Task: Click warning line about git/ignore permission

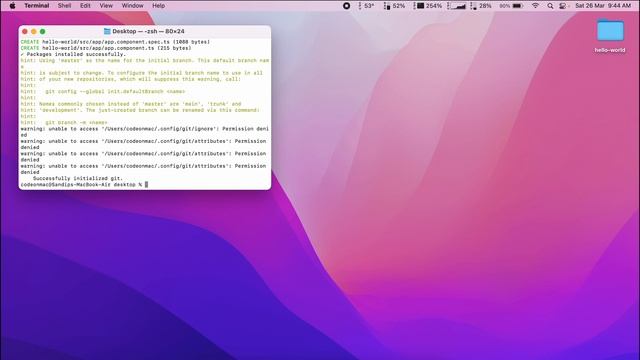Action: (144, 132)
